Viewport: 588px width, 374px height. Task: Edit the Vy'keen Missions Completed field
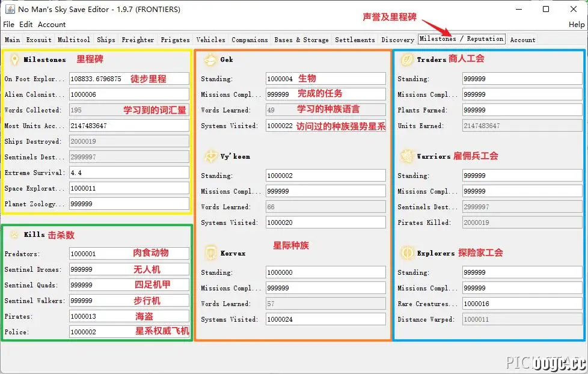[325, 191]
